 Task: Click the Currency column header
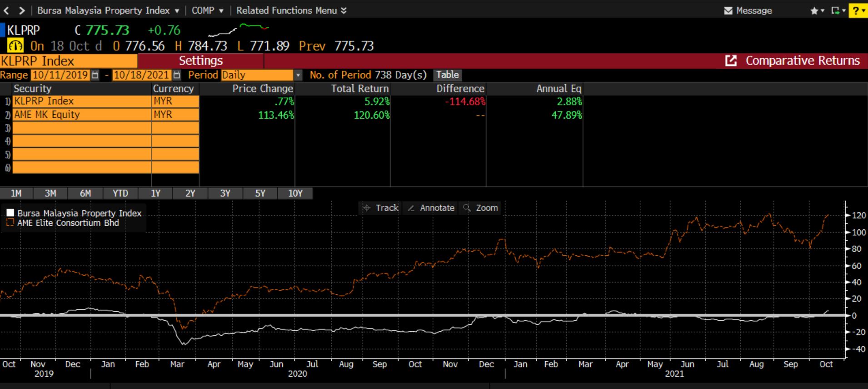[x=173, y=89]
